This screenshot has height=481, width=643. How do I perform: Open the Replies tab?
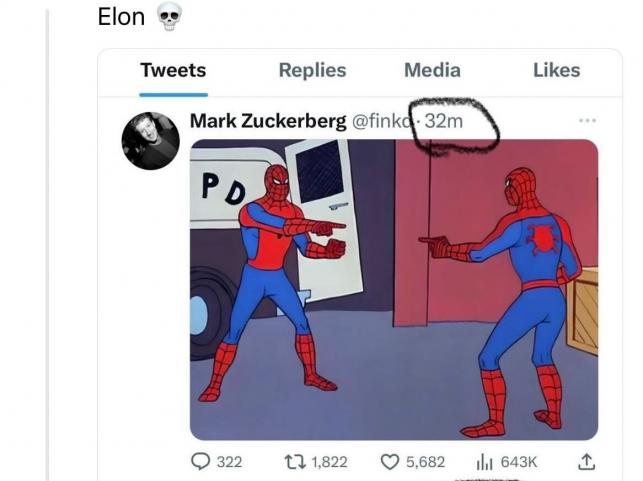[312, 70]
